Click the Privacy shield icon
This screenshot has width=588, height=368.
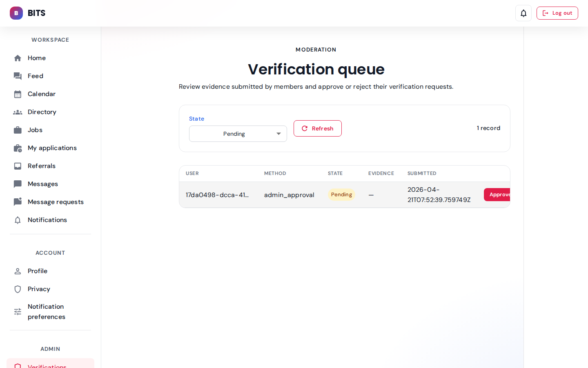click(x=18, y=289)
